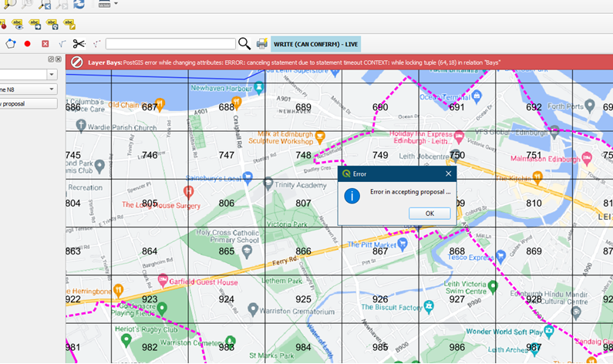Click the proposal button in side panel
Screen dimensions: 613x364
[29, 103]
